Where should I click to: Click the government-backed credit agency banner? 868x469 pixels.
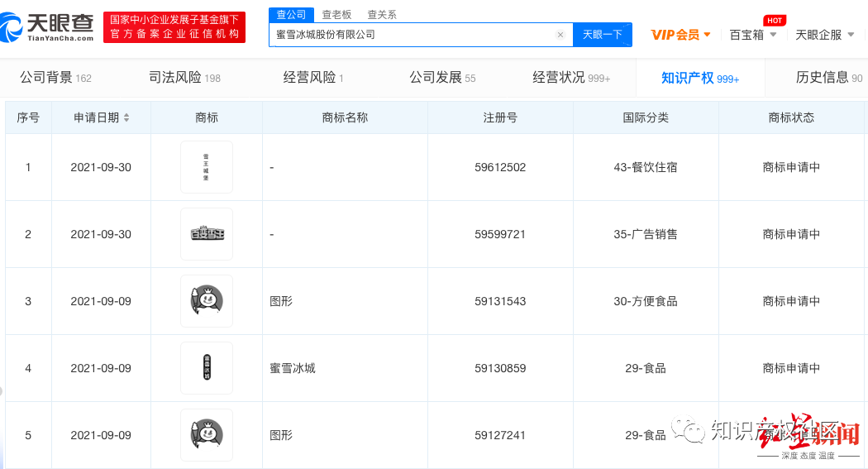(174, 27)
